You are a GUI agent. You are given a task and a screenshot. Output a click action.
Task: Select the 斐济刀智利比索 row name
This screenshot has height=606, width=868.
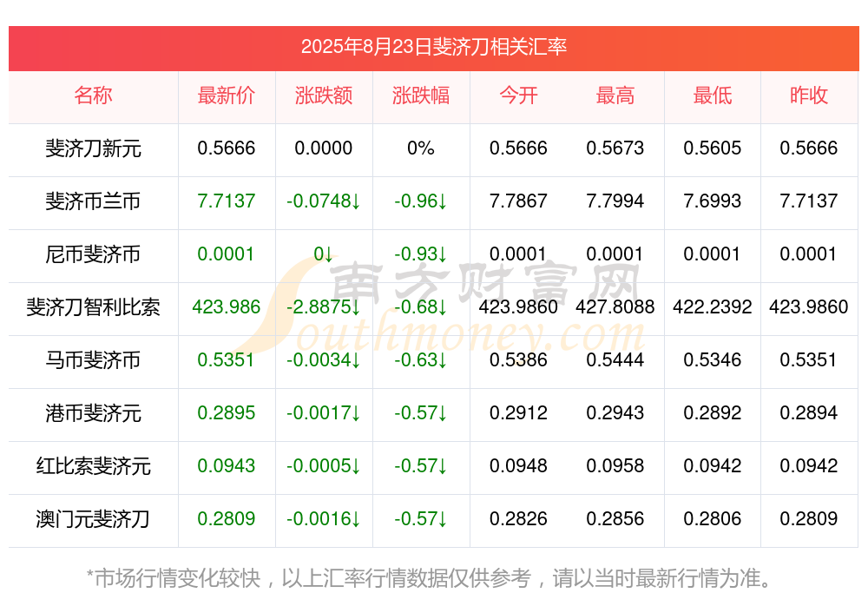click(x=93, y=306)
